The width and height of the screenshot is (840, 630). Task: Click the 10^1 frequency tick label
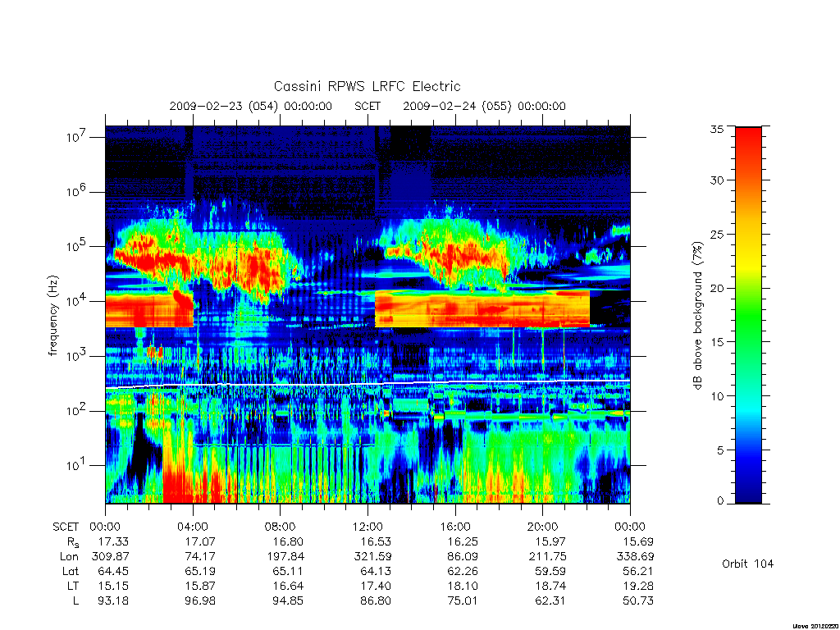click(x=77, y=465)
